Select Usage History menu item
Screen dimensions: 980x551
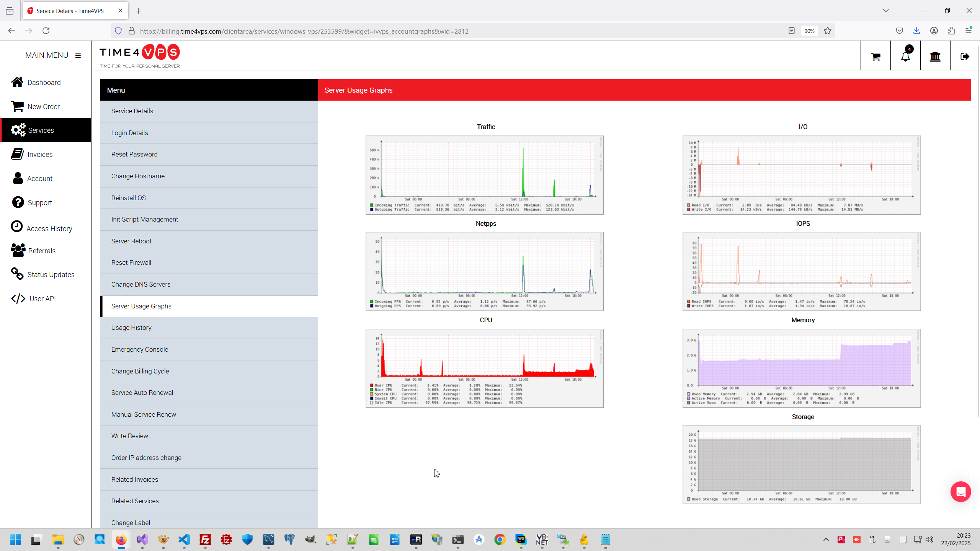[x=131, y=328]
